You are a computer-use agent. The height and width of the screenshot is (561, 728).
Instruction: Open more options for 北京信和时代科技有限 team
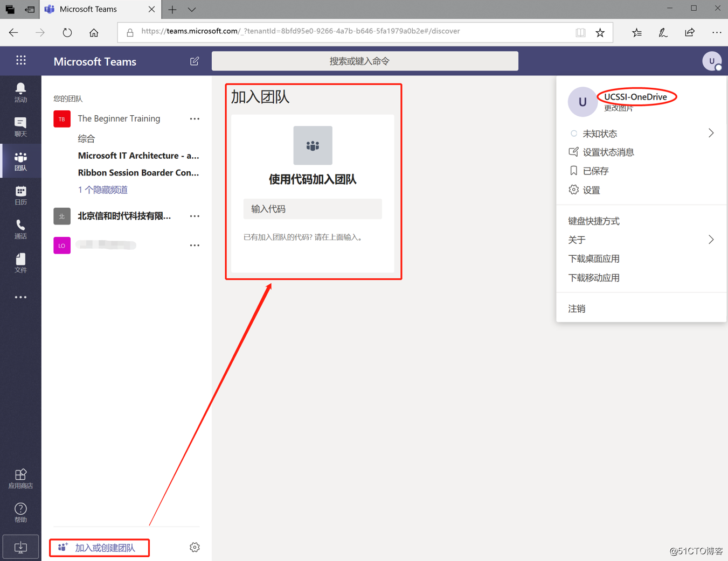pos(195,216)
